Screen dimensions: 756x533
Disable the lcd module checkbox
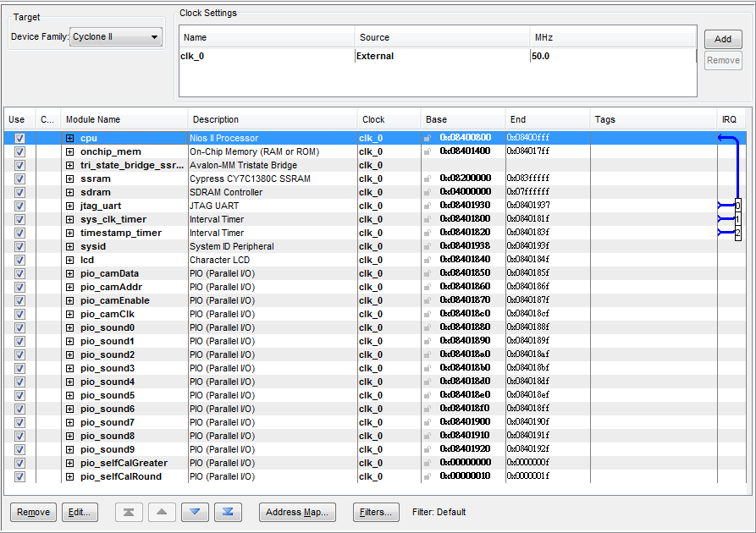click(19, 260)
